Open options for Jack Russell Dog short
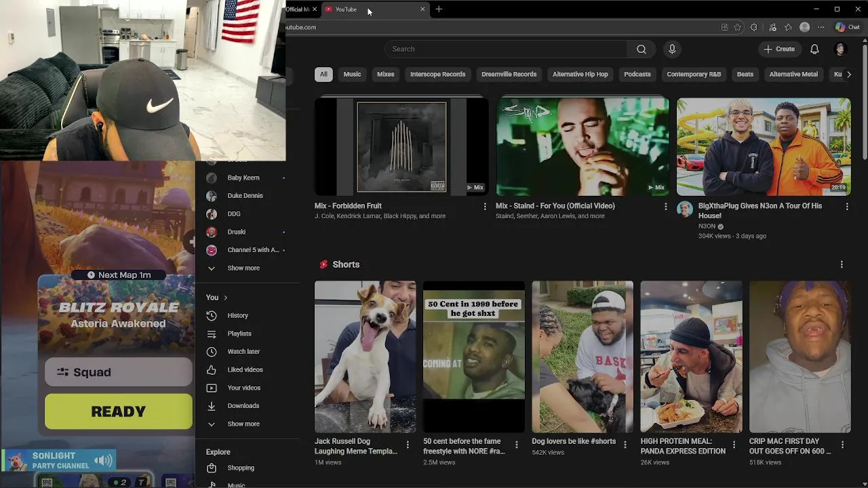The image size is (868, 488). [408, 445]
